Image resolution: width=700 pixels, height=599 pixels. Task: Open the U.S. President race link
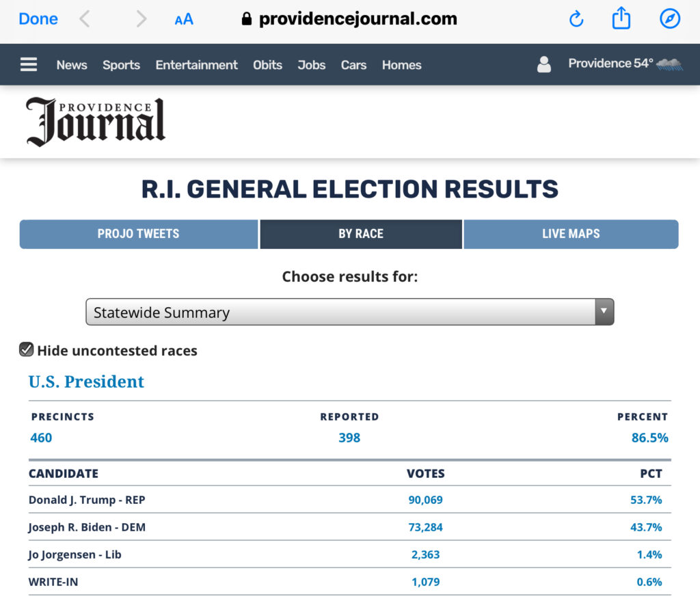tap(86, 382)
